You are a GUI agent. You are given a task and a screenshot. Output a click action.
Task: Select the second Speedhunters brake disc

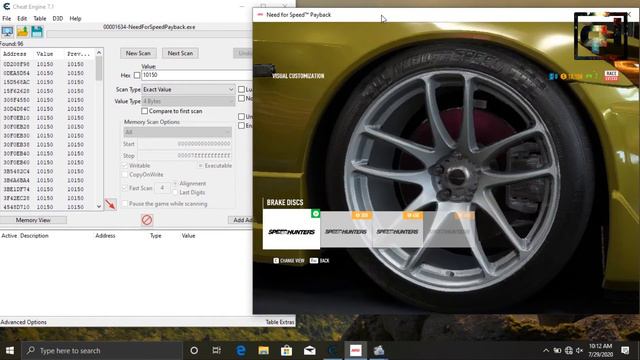click(346, 230)
